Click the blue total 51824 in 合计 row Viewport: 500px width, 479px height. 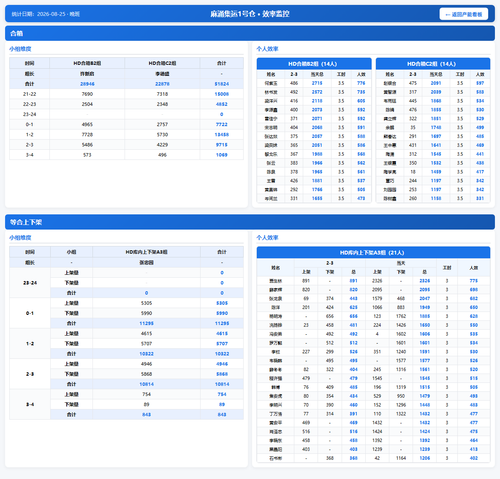tap(222, 84)
